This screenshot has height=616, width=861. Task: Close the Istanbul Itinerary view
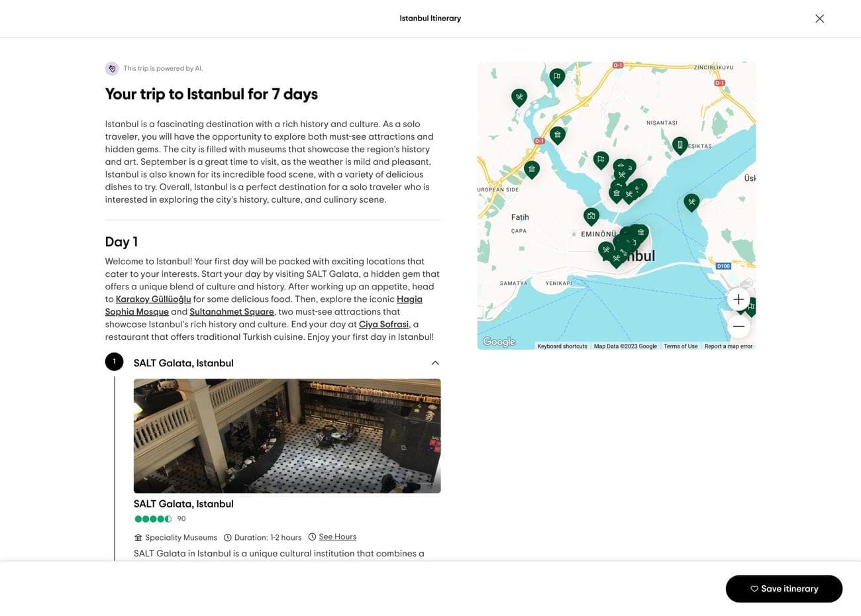coord(819,18)
